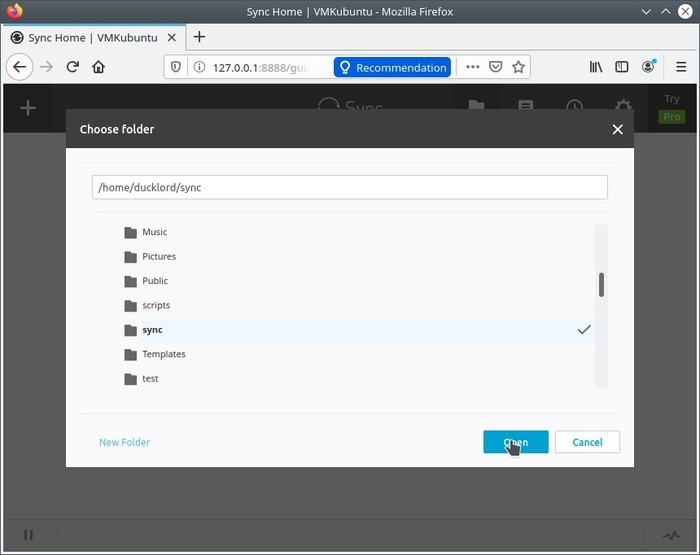The image size is (700, 555).
Task: Click the browser forward arrow
Action: 46,67
